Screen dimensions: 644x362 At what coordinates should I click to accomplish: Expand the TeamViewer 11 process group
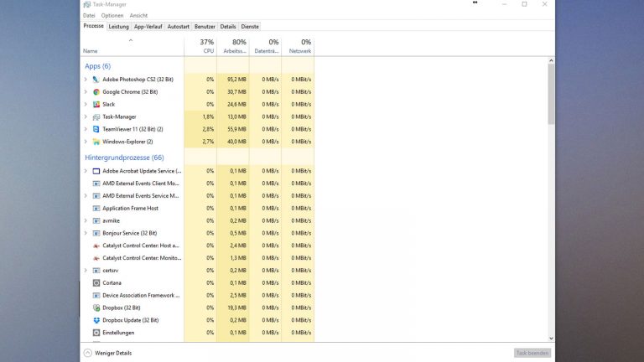(x=86, y=130)
